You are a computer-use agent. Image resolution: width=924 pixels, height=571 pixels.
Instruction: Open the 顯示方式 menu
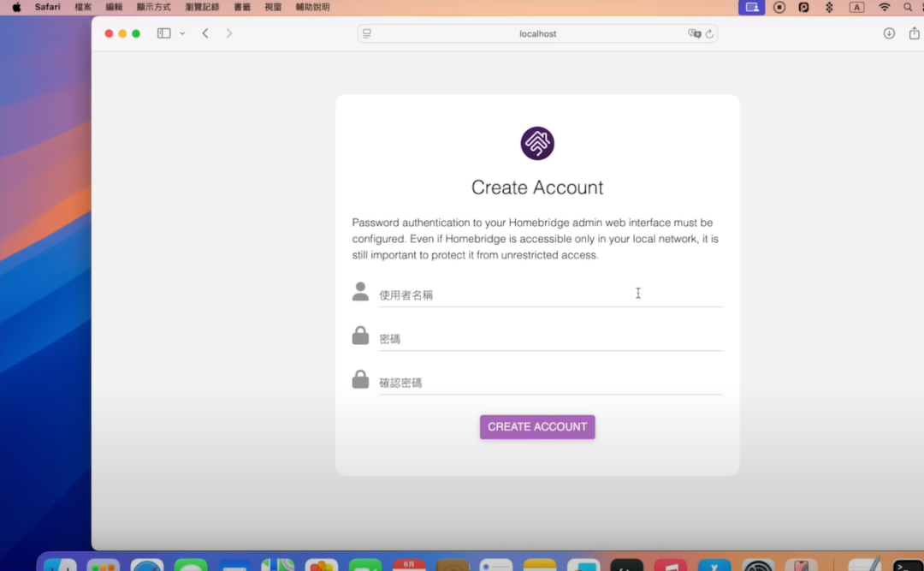(153, 7)
